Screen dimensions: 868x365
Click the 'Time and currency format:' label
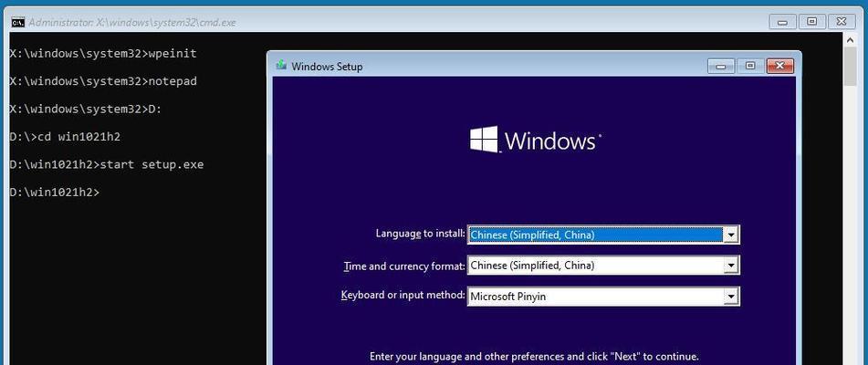click(x=404, y=266)
